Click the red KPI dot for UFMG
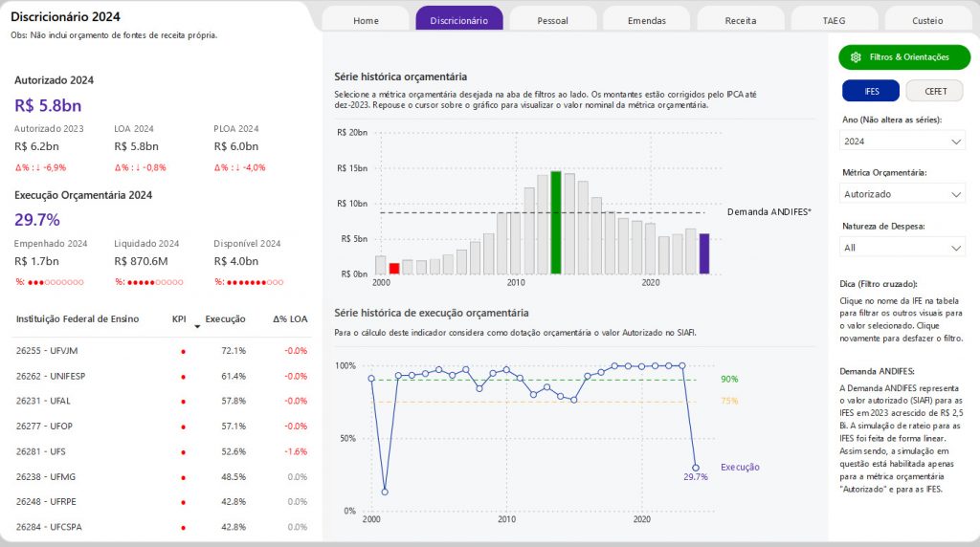The height and width of the screenshot is (547, 980). click(183, 478)
